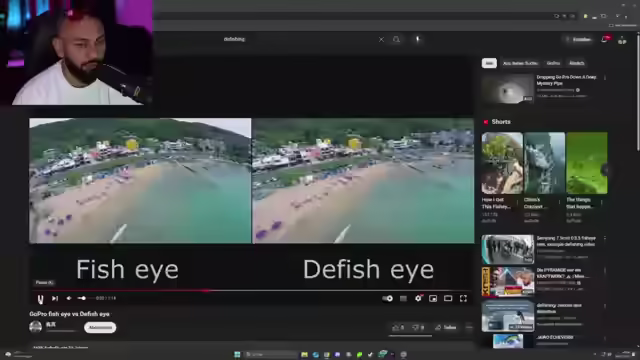The image size is (640, 360).
Task: Open options menu for Mystery Pipe video
Action: [x=605, y=78]
